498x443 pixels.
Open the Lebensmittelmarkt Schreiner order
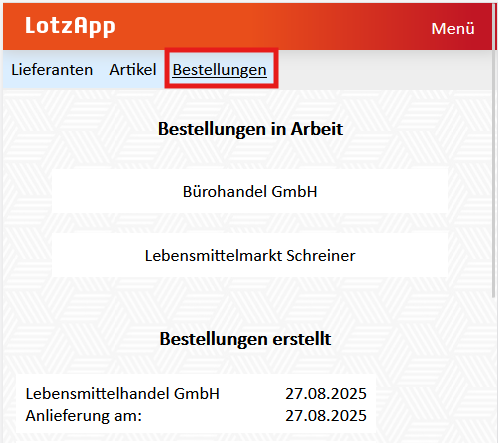click(x=250, y=256)
